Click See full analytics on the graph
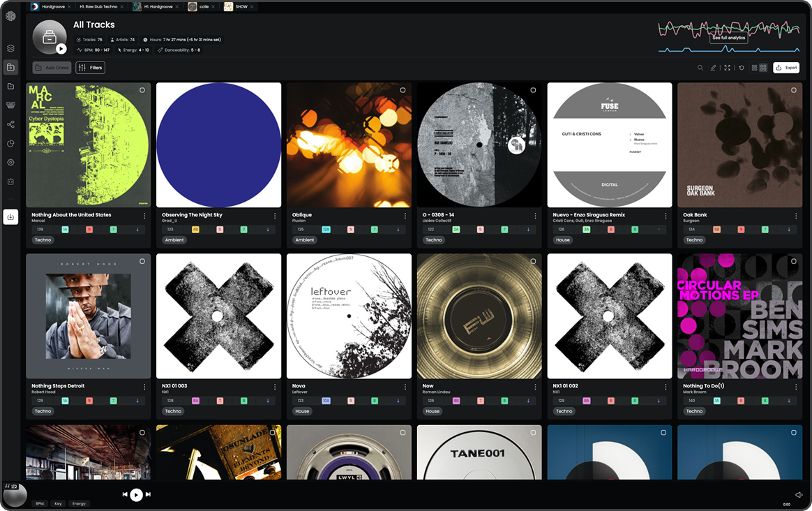Screen dimensions: 812x511 pos(728,38)
